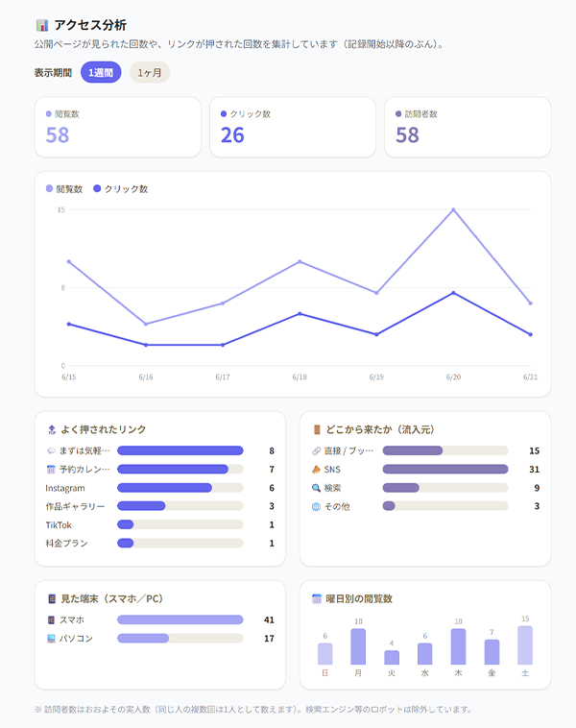
Task: Click the まずは気軽… progress bar
Action: pyautogui.click(x=180, y=450)
